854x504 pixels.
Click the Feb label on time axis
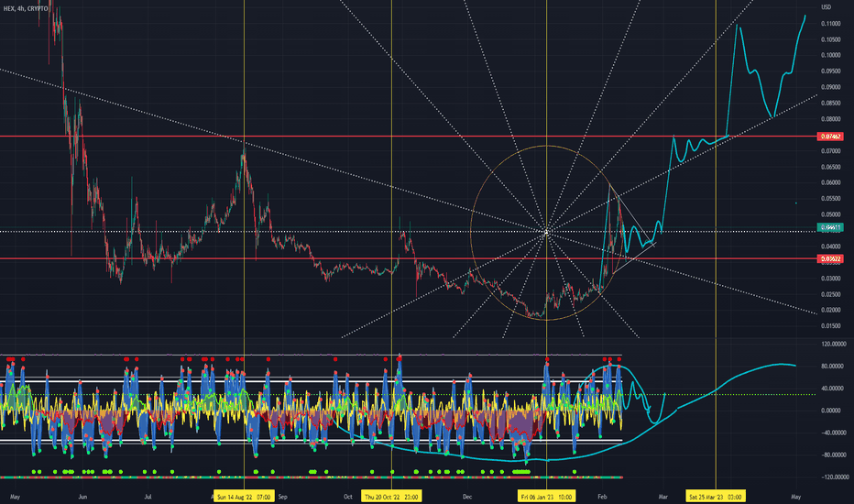tap(602, 497)
